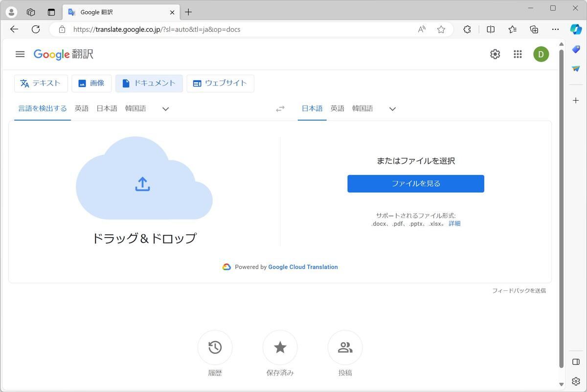587x392 pixels.
Task: Select 日本語 as the target language
Action: click(x=312, y=109)
